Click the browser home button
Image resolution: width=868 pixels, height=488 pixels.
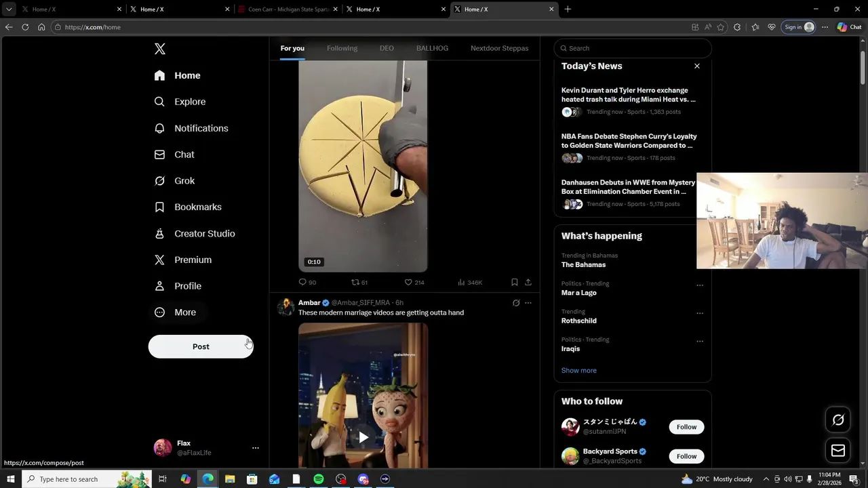click(x=41, y=27)
